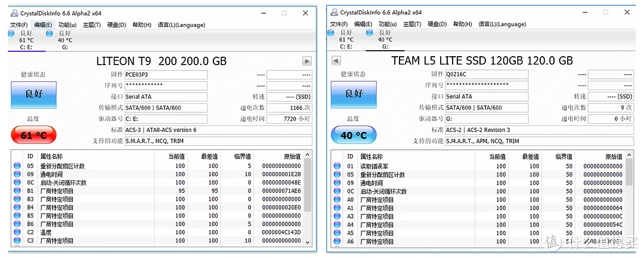Click status orb for ID A5 row

(x=337, y=233)
